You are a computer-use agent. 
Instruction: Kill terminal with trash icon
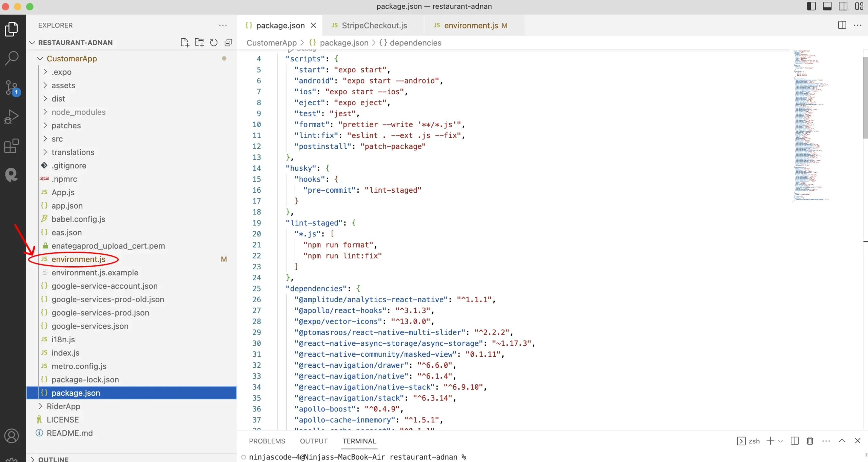pos(810,441)
